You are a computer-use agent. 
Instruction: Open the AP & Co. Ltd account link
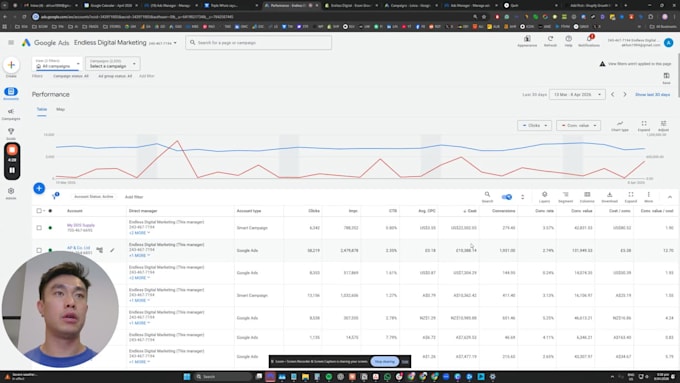coord(78,248)
